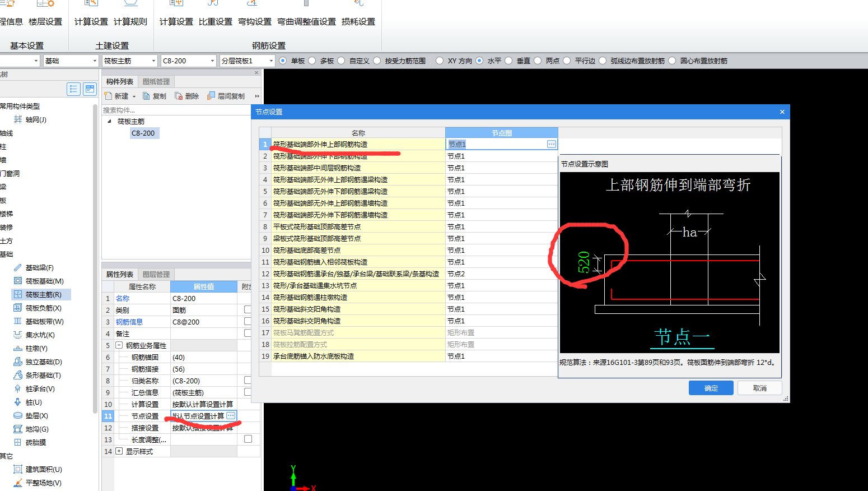Viewport: 868px width, 491px height.
Task: Open ellipsis browse button for 节点设置 row
Action: pos(231,416)
